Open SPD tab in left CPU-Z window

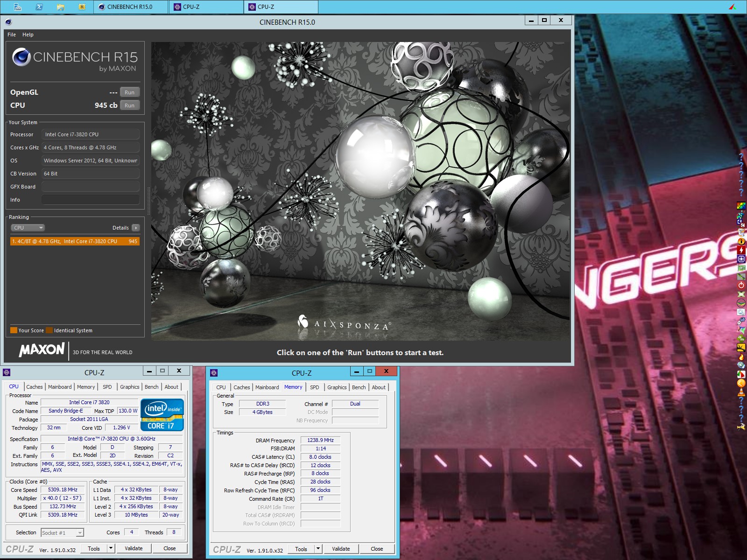(x=107, y=387)
